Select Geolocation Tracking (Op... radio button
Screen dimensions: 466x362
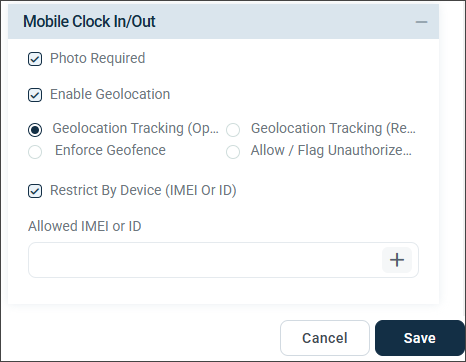coord(35,130)
